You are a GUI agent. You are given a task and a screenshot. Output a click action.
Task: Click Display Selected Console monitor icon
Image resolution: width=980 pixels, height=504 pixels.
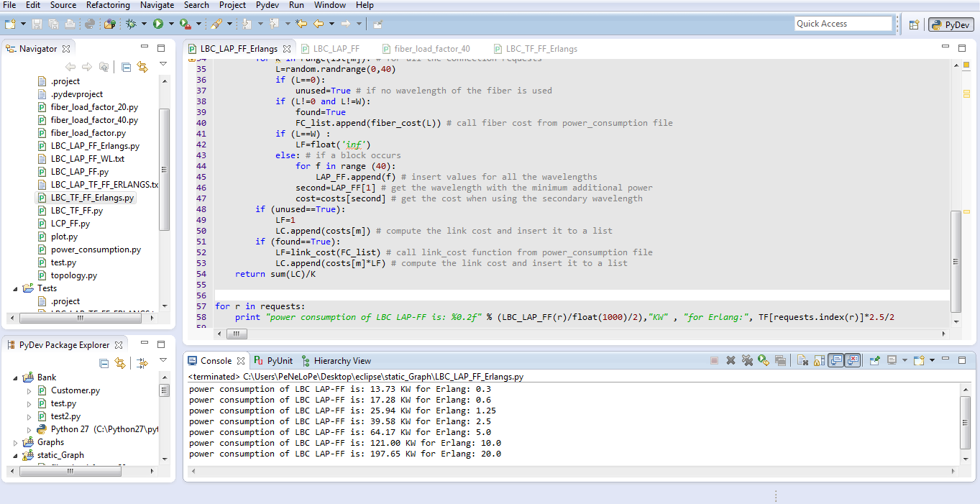[892, 360]
